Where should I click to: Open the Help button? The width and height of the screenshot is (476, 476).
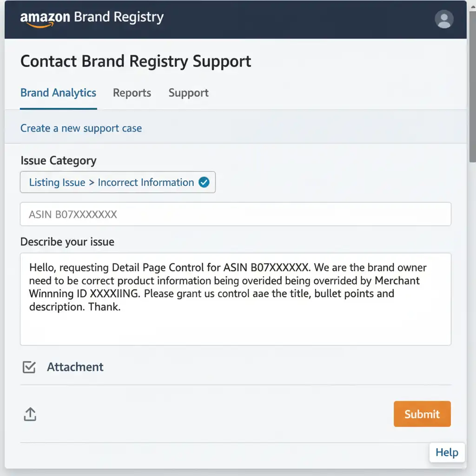point(447,452)
